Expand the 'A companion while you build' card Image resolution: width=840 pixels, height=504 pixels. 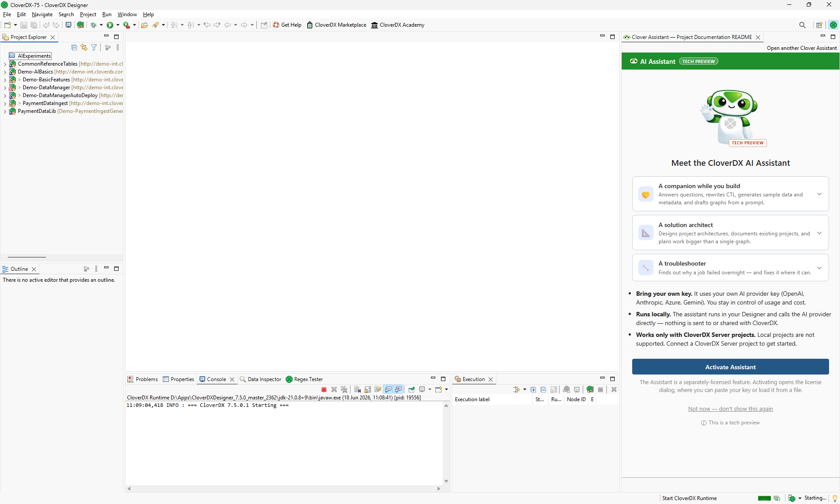coord(819,194)
